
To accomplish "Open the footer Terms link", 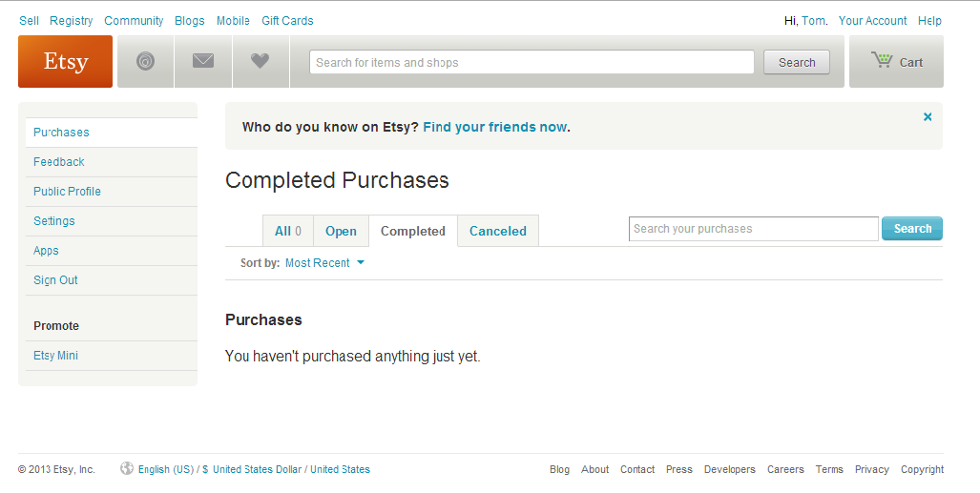I will 829,469.
